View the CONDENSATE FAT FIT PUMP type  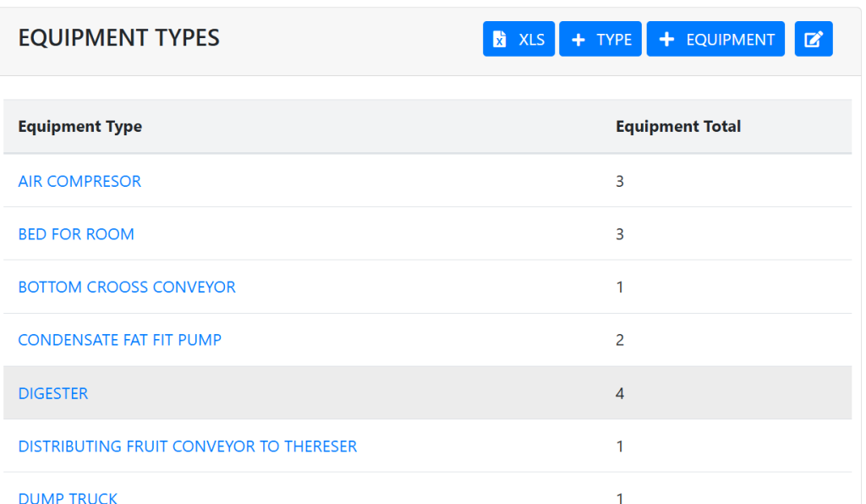120,340
